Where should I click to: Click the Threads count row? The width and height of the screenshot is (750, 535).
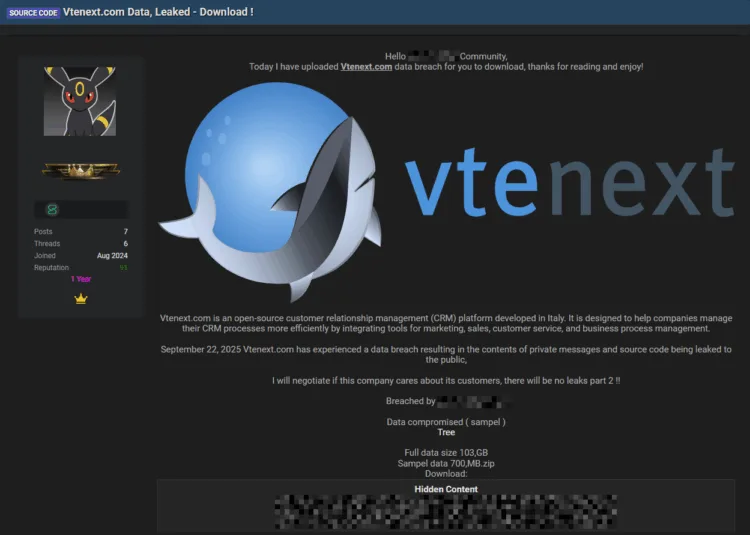(x=81, y=243)
